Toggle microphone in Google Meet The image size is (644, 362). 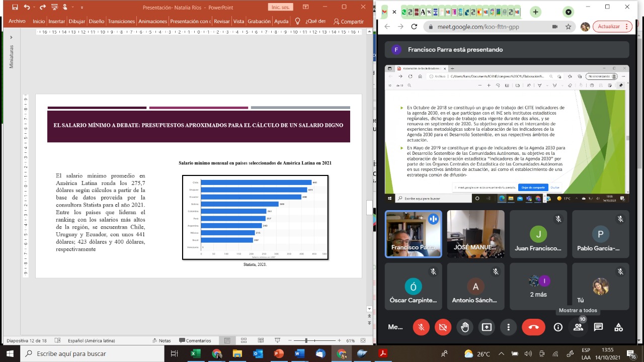pyautogui.click(x=421, y=327)
